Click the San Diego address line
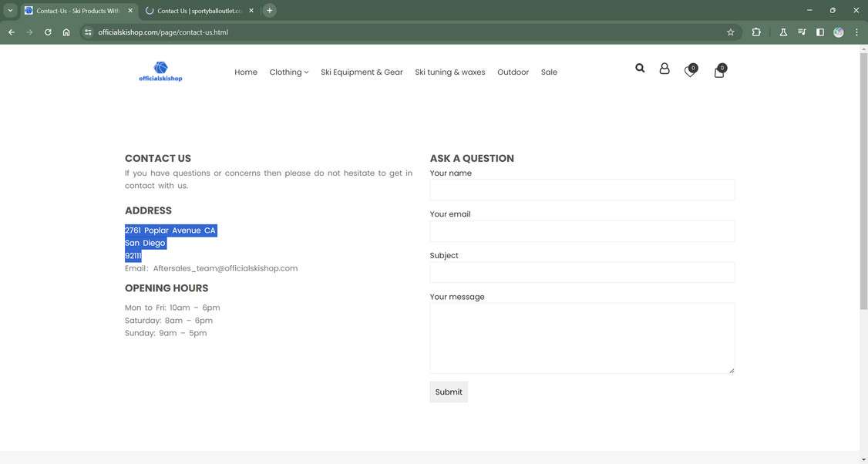 click(x=145, y=243)
